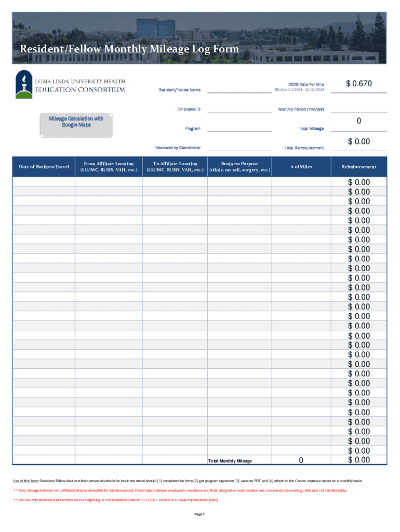Open Mileage Calculation with Google Maps button
The height and width of the screenshot is (532, 400).
pyautogui.click(x=76, y=126)
